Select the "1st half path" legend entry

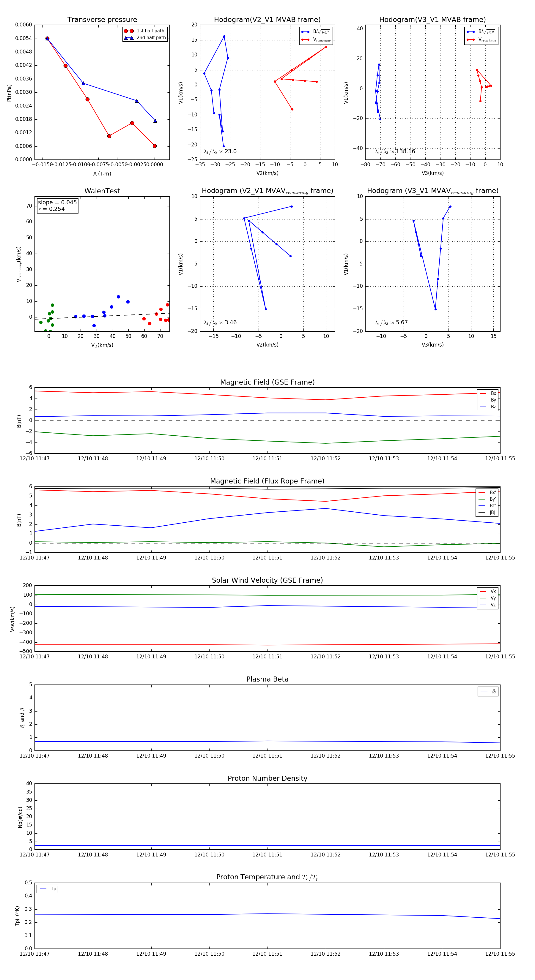pyautogui.click(x=145, y=31)
